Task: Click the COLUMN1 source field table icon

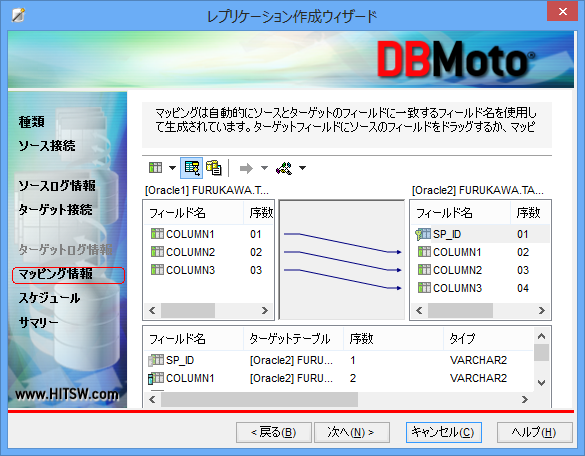Action: (x=157, y=234)
